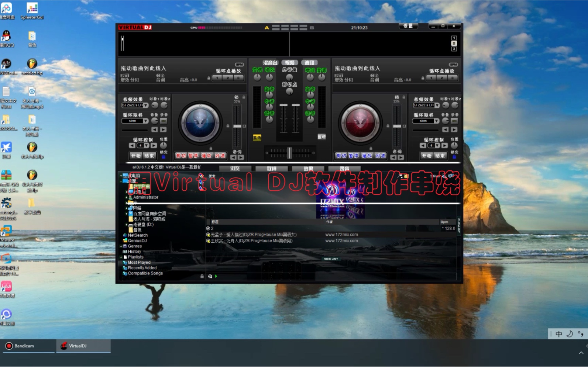Open Compatible Songs filter folder
The image size is (588, 367).
pyautogui.click(x=143, y=273)
